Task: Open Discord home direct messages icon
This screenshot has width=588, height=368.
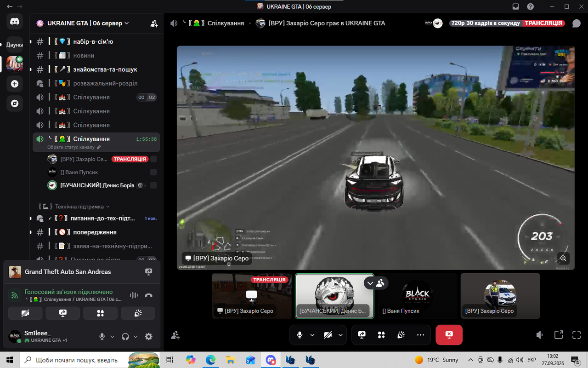Action: point(15,21)
